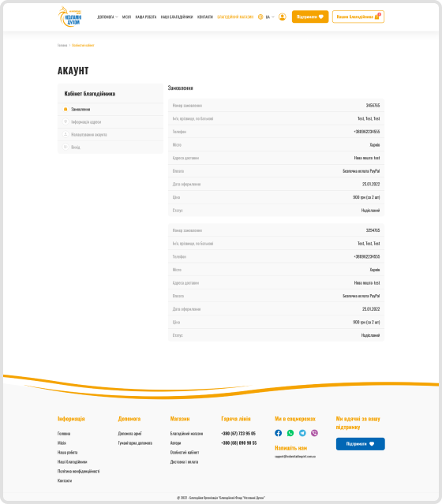Open the Місія menu item
The height and width of the screenshot is (504, 442).
126,17
